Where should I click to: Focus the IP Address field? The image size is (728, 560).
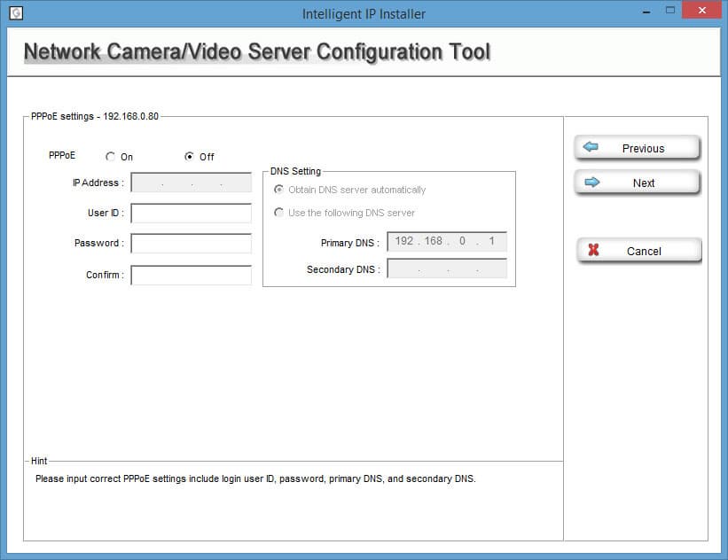tap(192, 183)
